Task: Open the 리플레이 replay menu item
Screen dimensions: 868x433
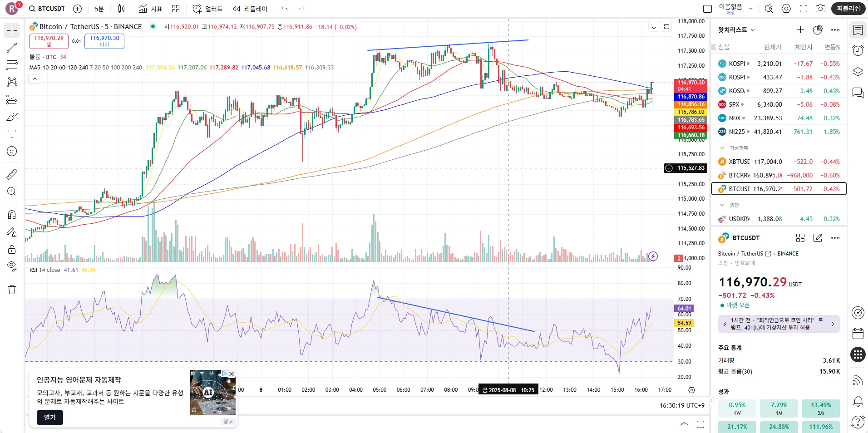Action: (250, 9)
